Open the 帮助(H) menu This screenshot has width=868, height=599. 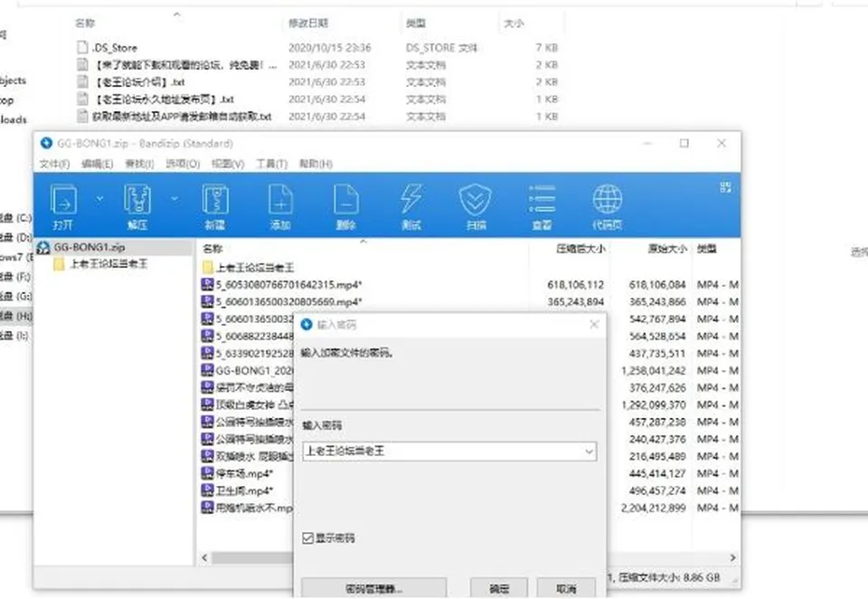click(x=316, y=164)
